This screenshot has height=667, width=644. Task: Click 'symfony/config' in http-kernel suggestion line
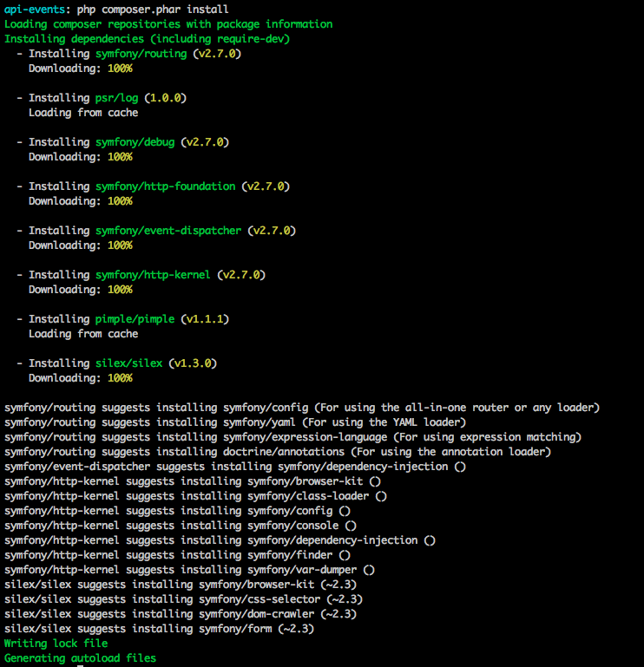pyautogui.click(x=290, y=511)
